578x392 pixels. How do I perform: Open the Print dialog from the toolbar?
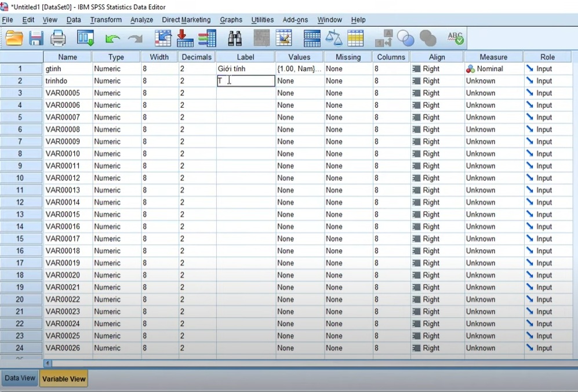click(x=57, y=38)
